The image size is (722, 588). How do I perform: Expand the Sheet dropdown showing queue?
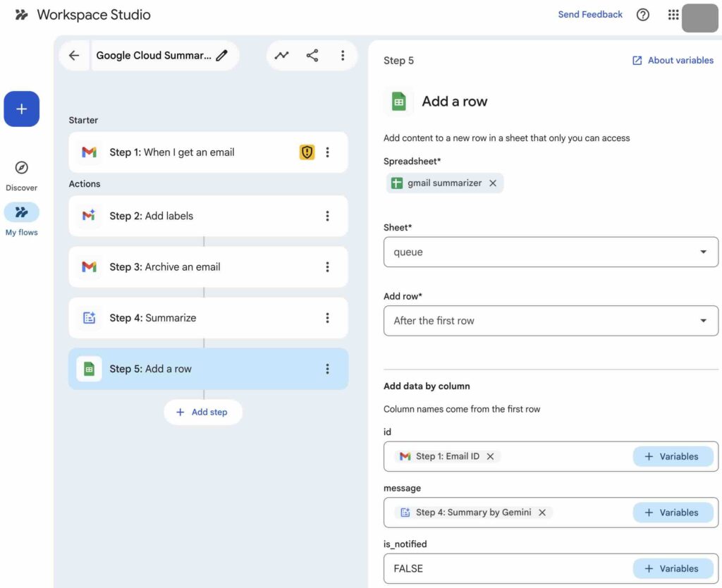551,252
